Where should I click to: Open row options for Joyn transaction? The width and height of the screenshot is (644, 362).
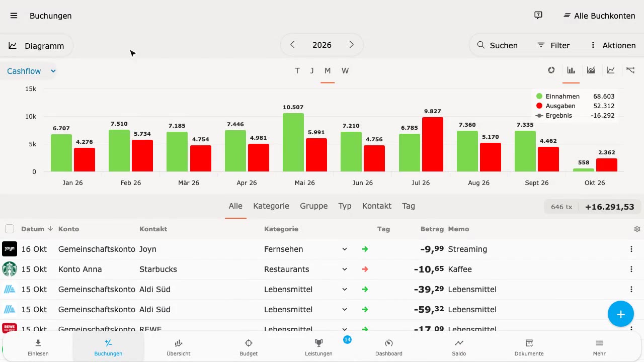pos(631,249)
